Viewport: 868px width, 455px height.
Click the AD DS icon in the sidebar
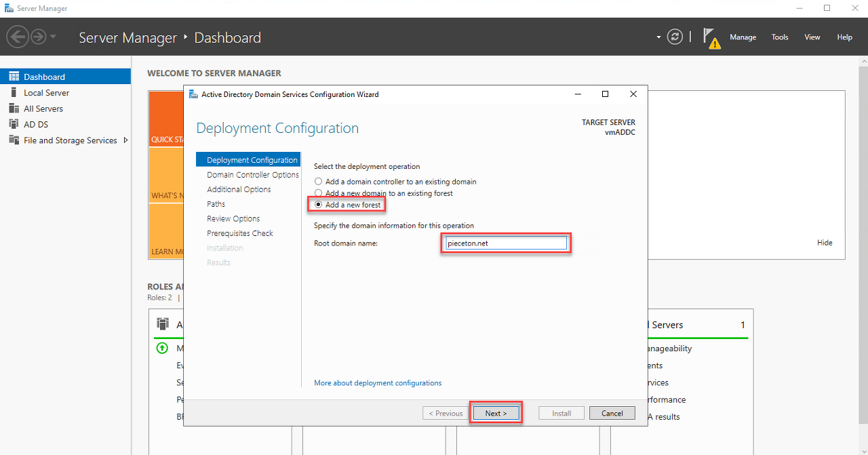pyautogui.click(x=14, y=124)
